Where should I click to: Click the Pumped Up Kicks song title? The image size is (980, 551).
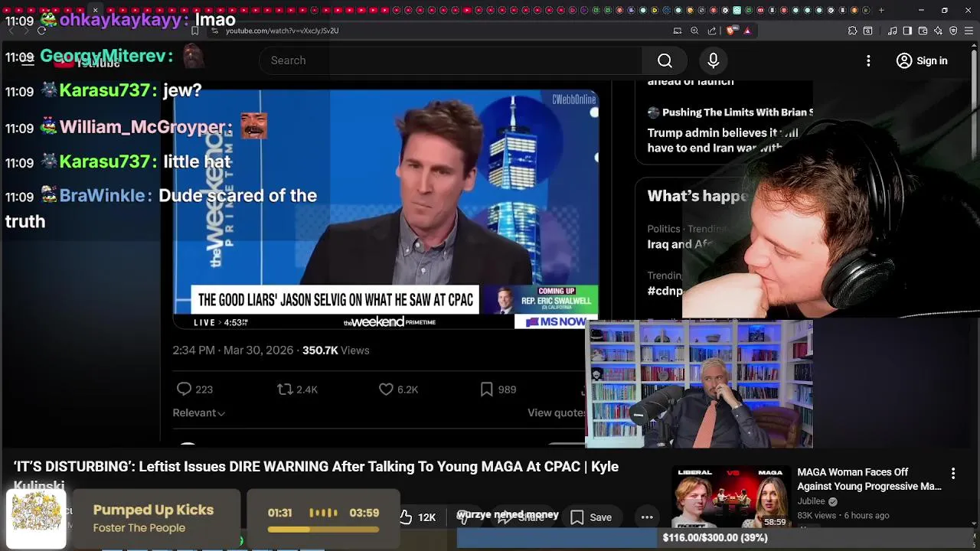click(x=153, y=510)
